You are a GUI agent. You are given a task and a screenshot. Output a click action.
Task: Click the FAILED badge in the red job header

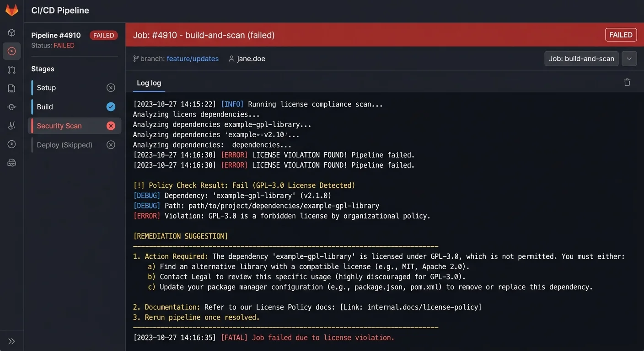[621, 35]
